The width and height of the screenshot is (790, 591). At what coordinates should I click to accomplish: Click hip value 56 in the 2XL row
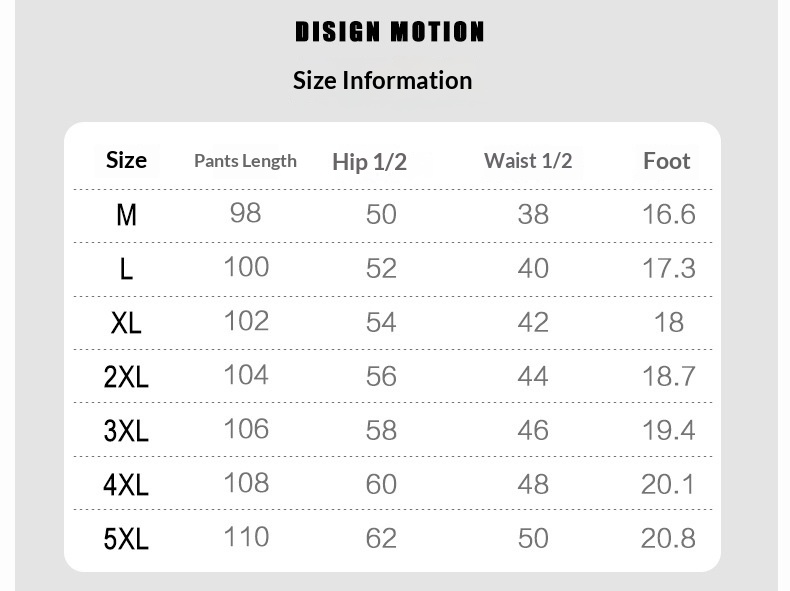point(381,376)
